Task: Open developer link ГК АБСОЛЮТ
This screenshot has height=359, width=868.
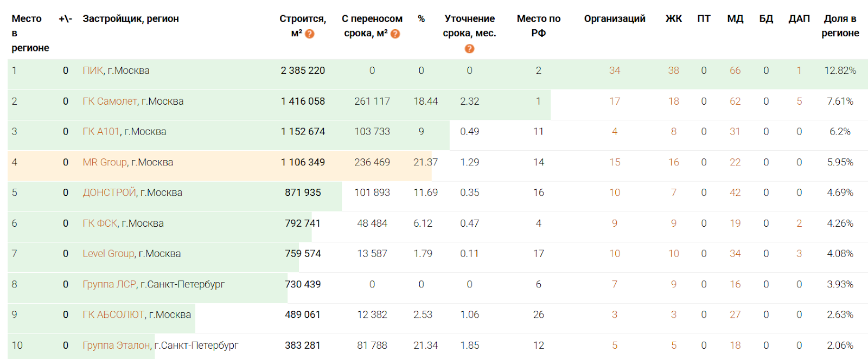Action: [113, 315]
